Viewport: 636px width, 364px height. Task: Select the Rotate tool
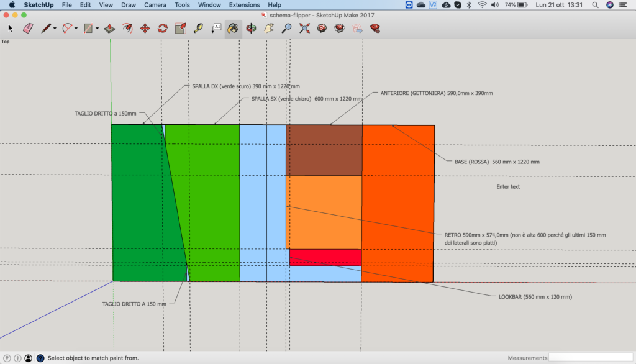[163, 29]
